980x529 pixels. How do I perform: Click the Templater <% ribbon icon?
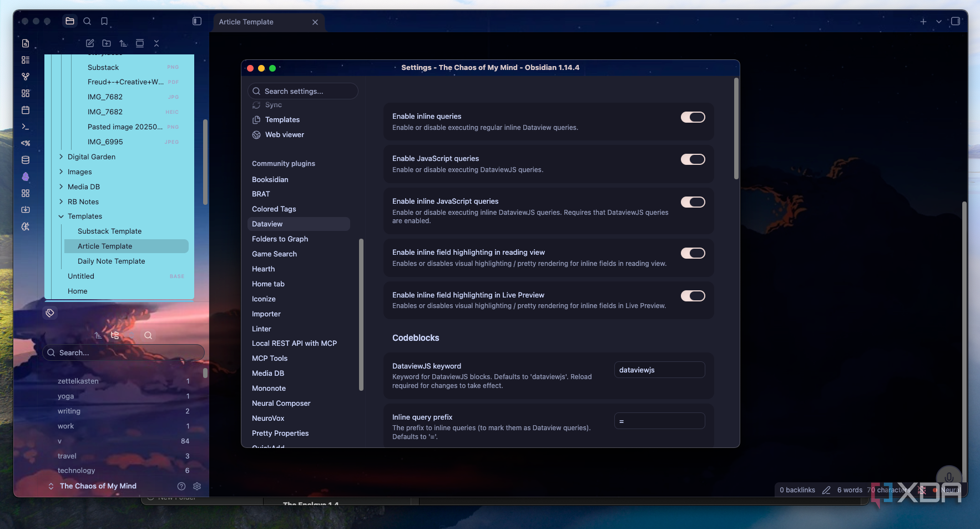pos(26,143)
